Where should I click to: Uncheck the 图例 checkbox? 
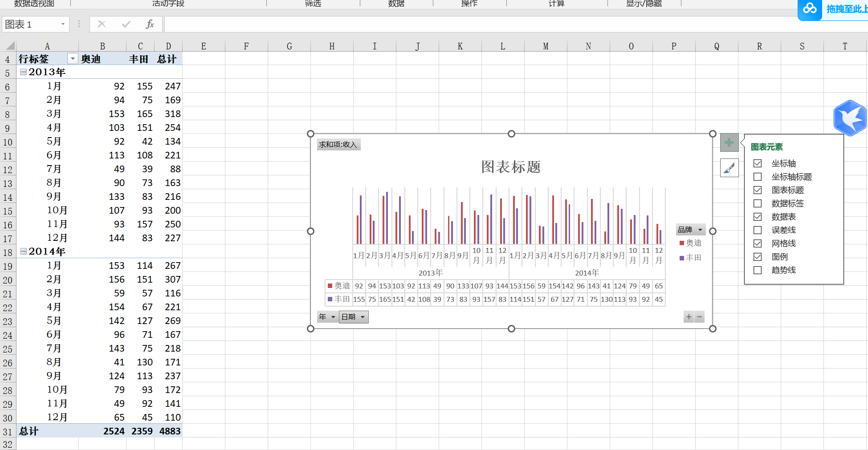[758, 257]
